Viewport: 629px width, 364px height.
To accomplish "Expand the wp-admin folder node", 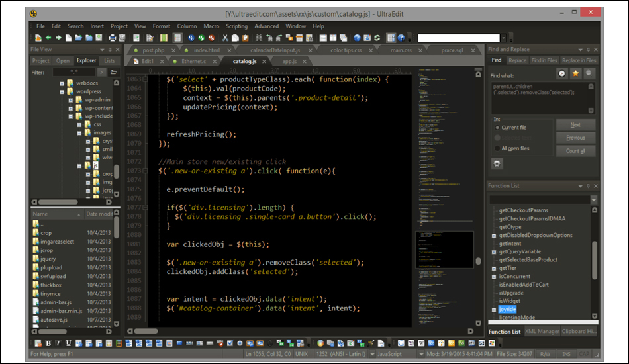I will click(x=70, y=100).
